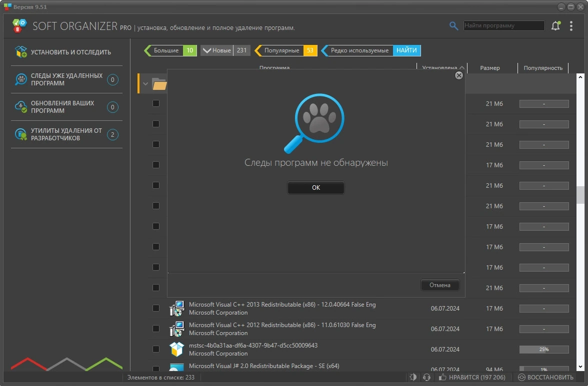Open Утилиты удаления от разработчиков section

tap(67, 134)
